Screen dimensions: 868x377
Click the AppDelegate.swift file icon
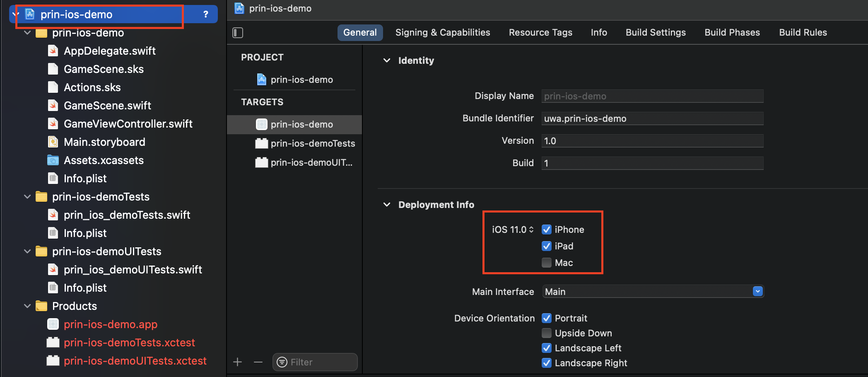53,51
